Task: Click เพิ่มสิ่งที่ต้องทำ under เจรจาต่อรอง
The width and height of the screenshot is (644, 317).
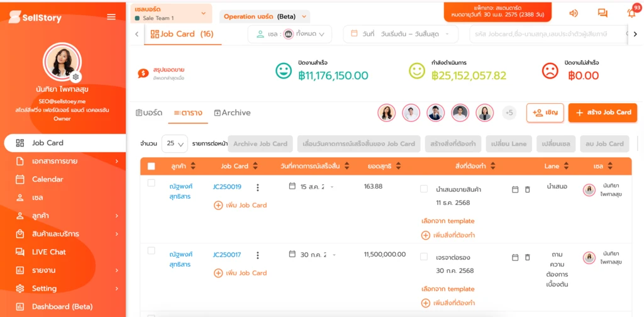Action: point(448,303)
